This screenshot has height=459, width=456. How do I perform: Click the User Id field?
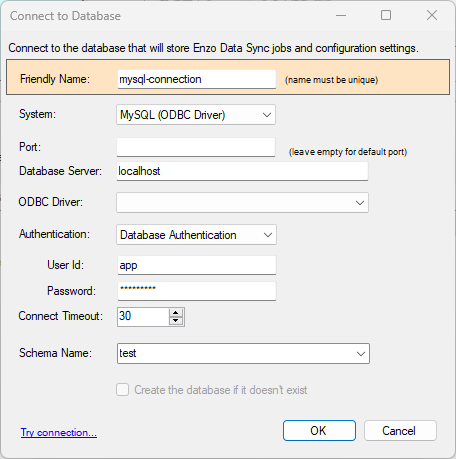[197, 265]
